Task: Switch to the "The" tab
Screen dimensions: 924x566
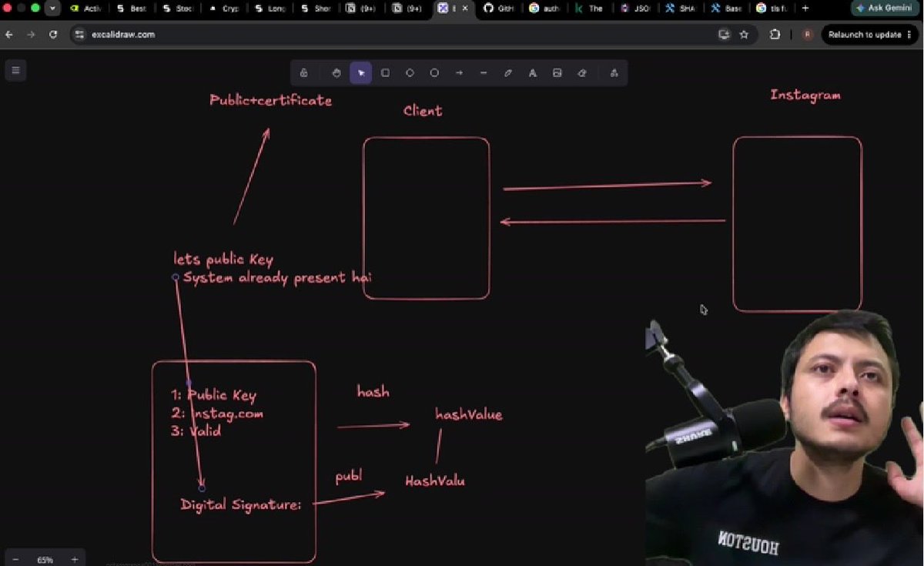Action: pyautogui.click(x=589, y=8)
